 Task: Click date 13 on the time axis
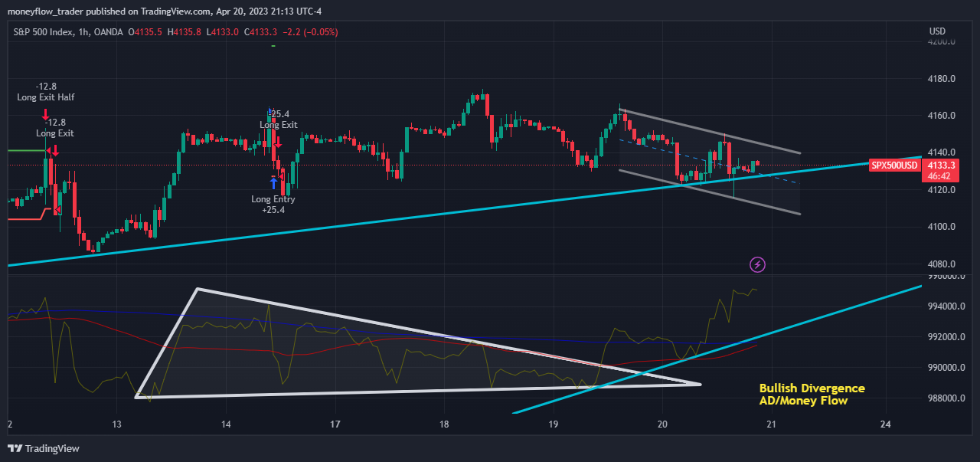117,424
